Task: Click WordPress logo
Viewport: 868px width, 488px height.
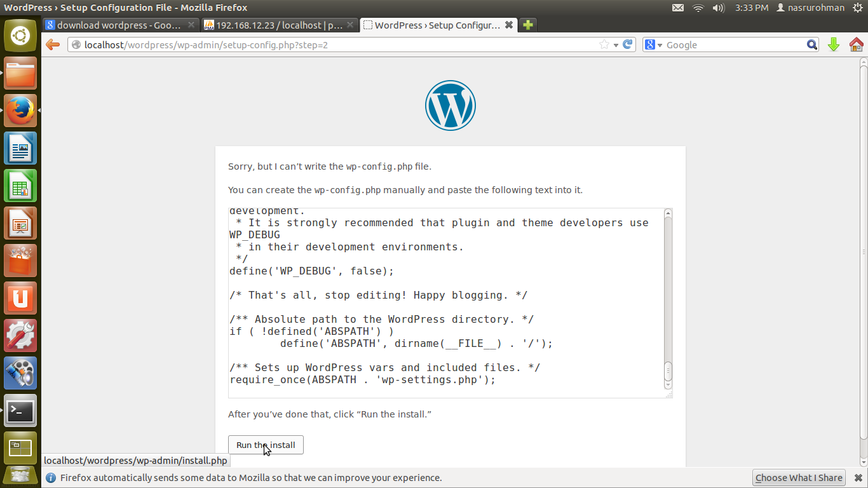Action: 451,105
